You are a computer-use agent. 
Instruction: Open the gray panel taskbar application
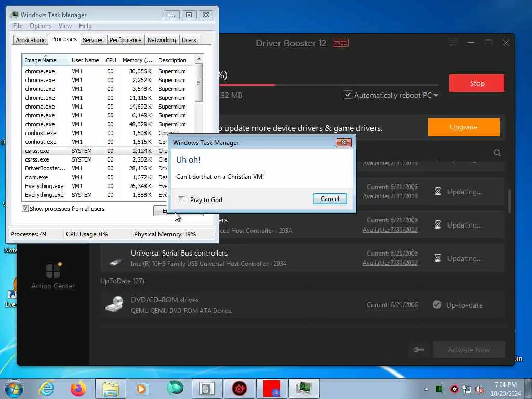(207, 389)
